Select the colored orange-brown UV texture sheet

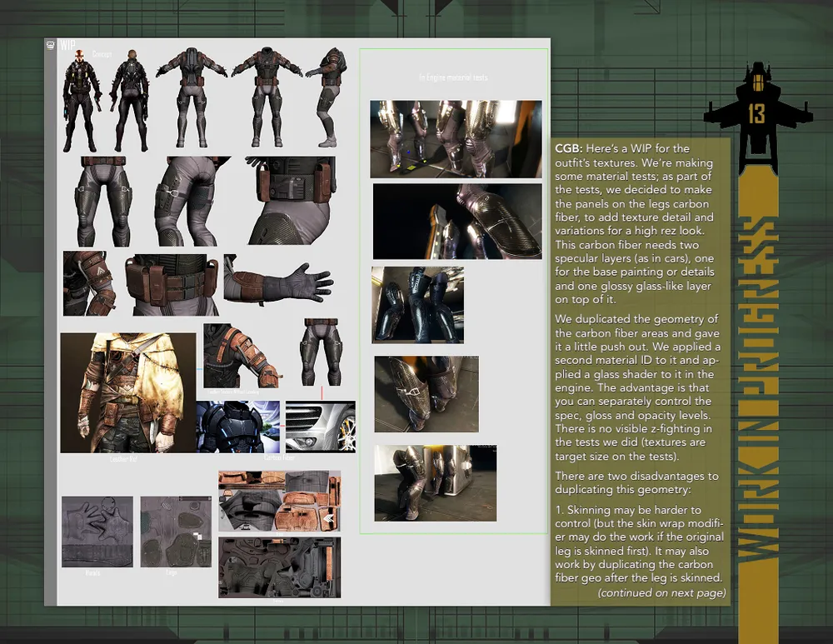click(x=279, y=501)
